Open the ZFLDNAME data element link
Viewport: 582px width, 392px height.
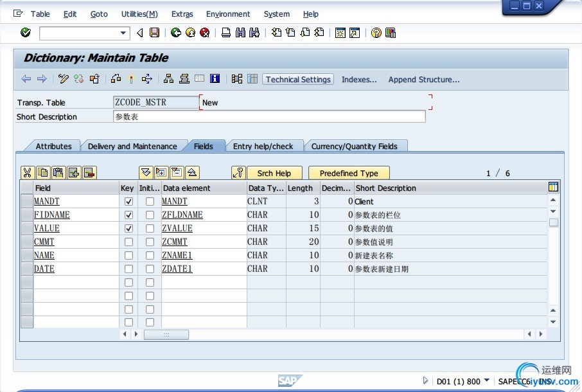182,215
